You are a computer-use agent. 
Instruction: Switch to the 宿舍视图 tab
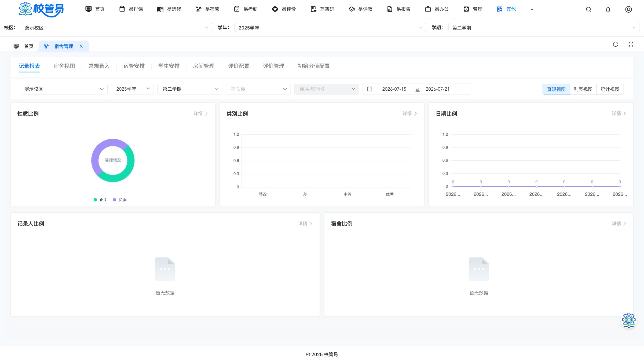(64, 66)
